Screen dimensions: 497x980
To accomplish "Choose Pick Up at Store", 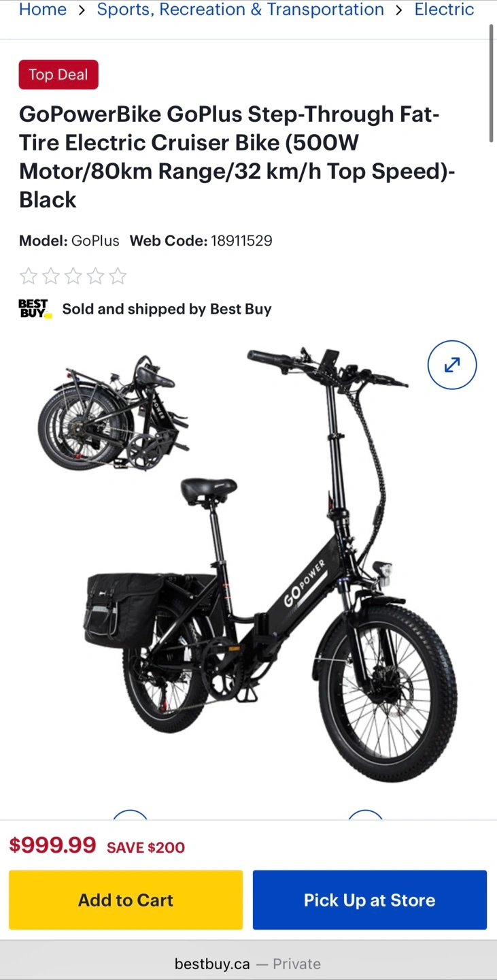I will [x=370, y=900].
